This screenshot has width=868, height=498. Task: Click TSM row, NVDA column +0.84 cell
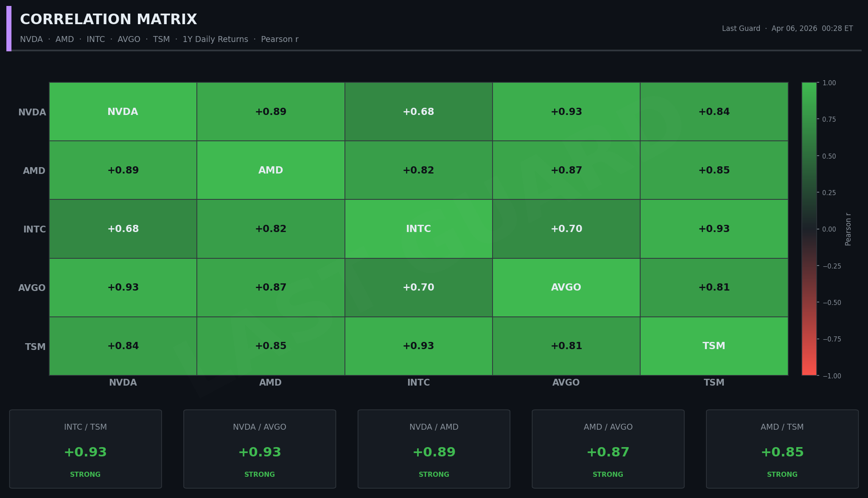point(123,346)
